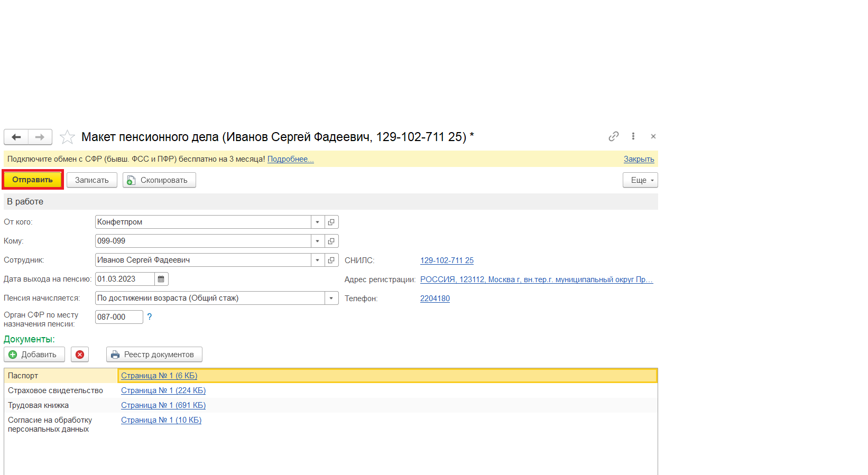Open the employee Иванов record card
Viewport: 868px width, 475px height.
click(331, 260)
